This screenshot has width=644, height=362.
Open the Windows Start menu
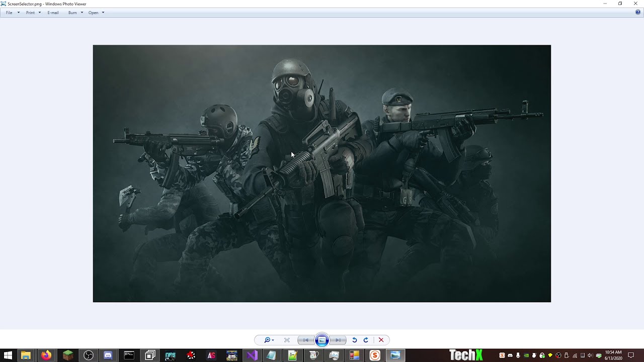(8, 355)
